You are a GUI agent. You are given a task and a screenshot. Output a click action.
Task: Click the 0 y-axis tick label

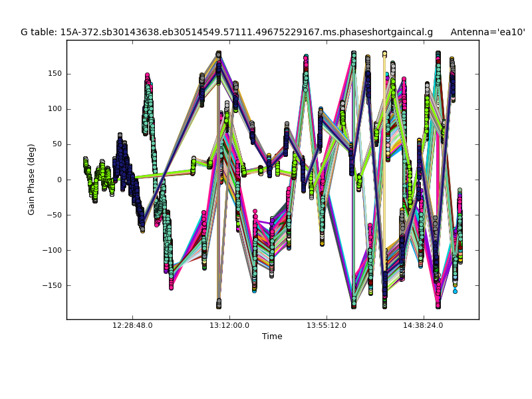(x=59, y=180)
